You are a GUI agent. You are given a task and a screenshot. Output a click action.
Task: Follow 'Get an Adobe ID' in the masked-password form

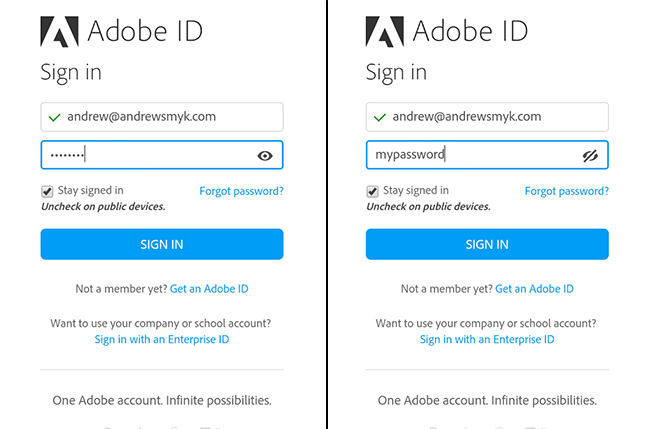pos(209,289)
